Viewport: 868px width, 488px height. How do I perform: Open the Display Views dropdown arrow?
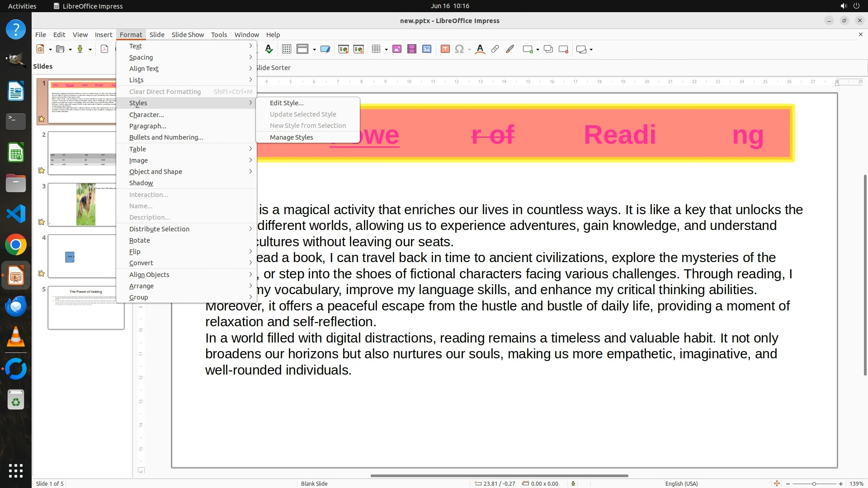(314, 50)
